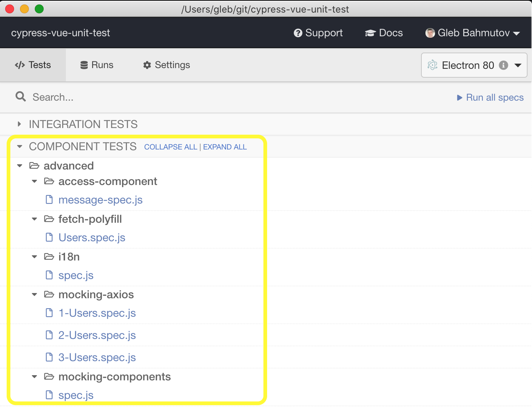Click the search magnifier icon
532x407 pixels.
coord(21,97)
